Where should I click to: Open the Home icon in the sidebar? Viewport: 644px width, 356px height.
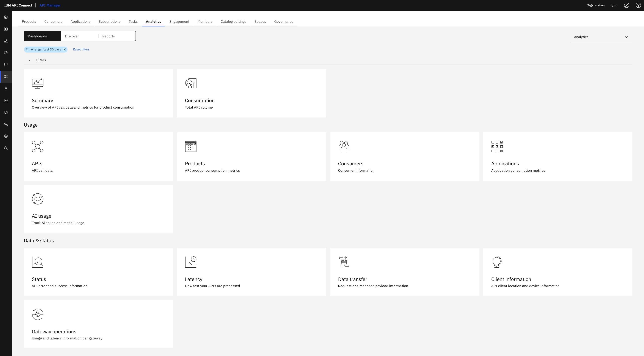tap(6, 17)
